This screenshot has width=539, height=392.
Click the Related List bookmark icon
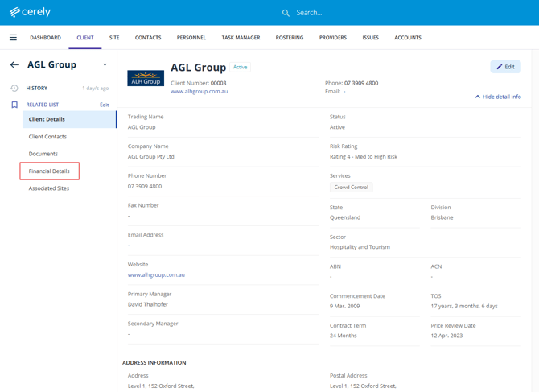[x=14, y=105]
